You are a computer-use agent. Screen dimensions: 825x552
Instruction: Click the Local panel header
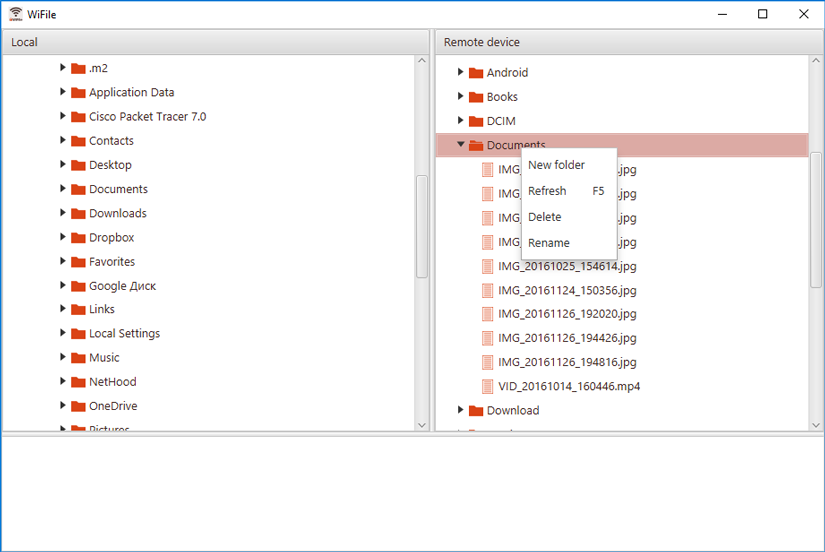tap(216, 42)
